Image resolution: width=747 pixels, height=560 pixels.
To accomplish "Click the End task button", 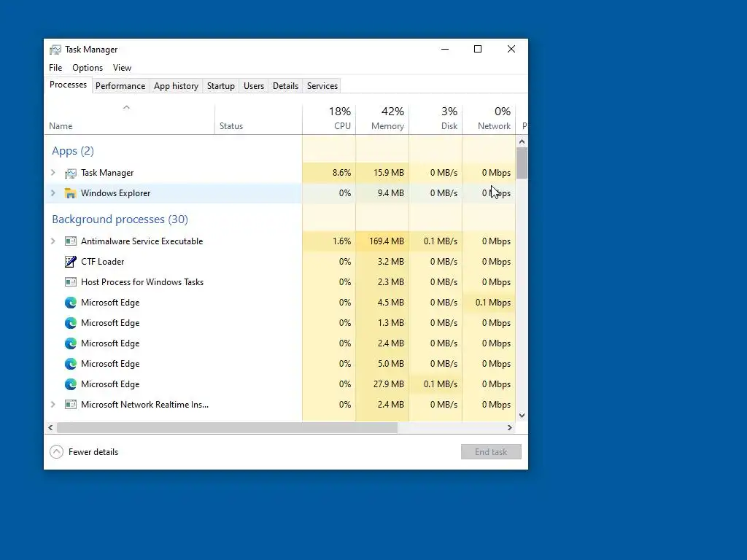I will [x=491, y=452].
